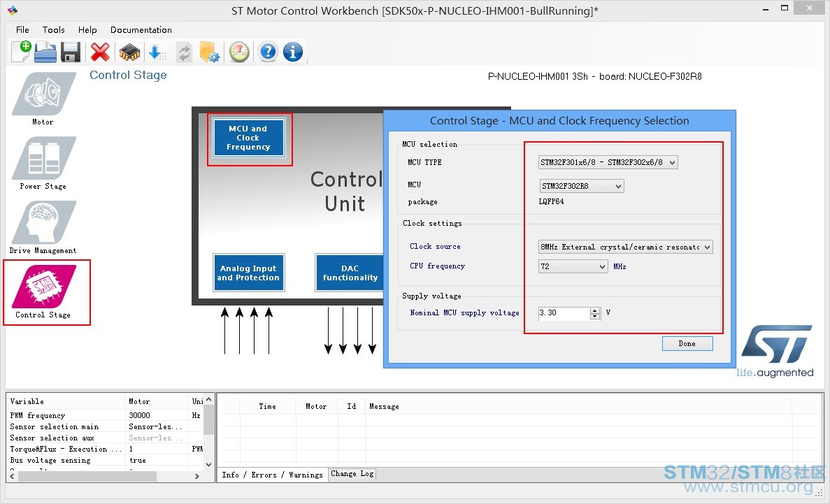830x504 pixels.
Task: Select the Torque&Flux - Execution row
Action: click(105, 449)
